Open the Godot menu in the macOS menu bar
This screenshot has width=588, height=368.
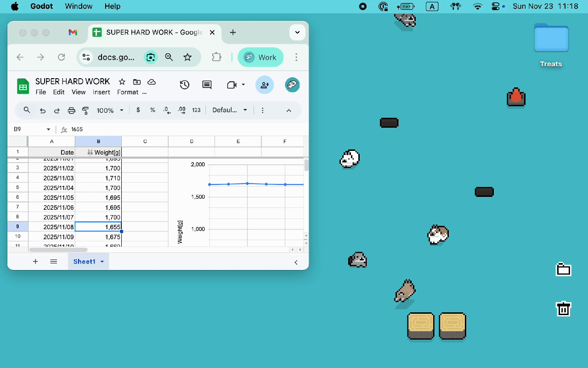[41, 6]
